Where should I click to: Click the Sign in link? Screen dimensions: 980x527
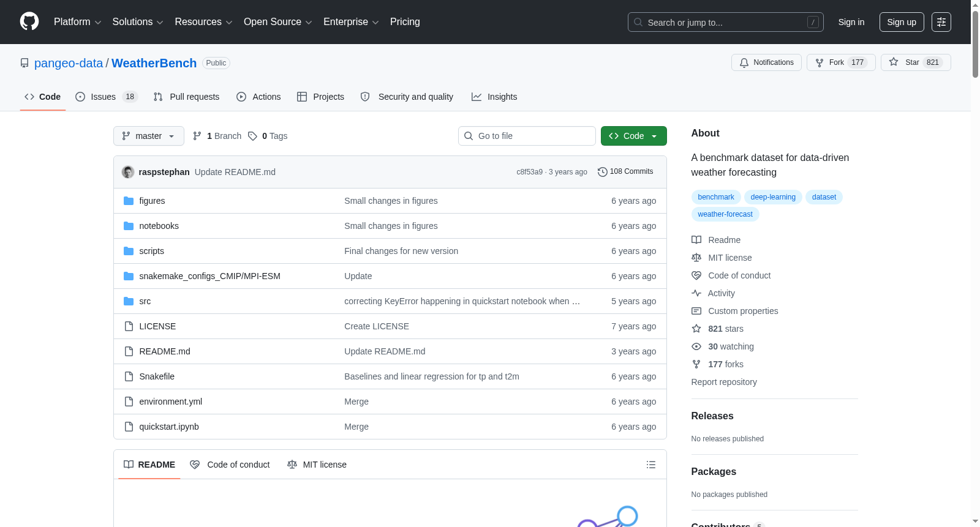(x=851, y=22)
